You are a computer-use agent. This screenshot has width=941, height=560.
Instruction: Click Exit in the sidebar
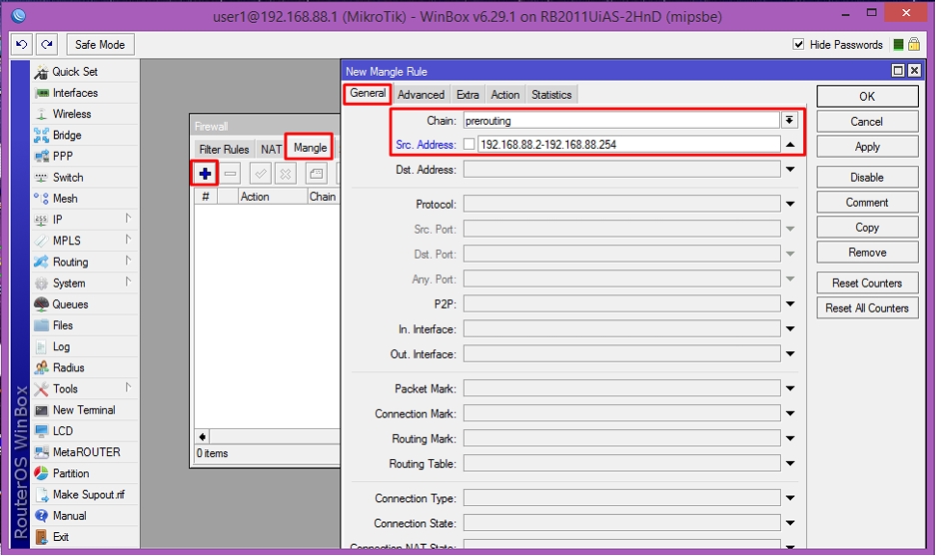61,537
